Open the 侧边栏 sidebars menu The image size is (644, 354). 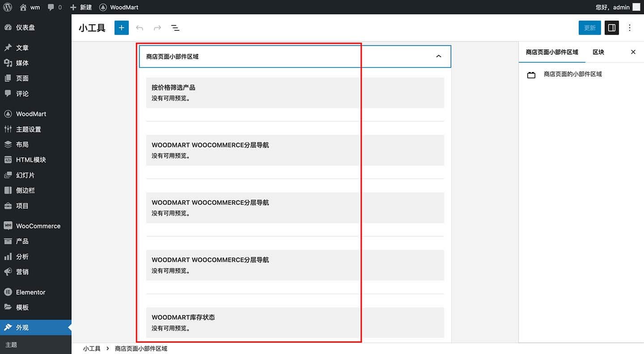pyautogui.click(x=36, y=190)
